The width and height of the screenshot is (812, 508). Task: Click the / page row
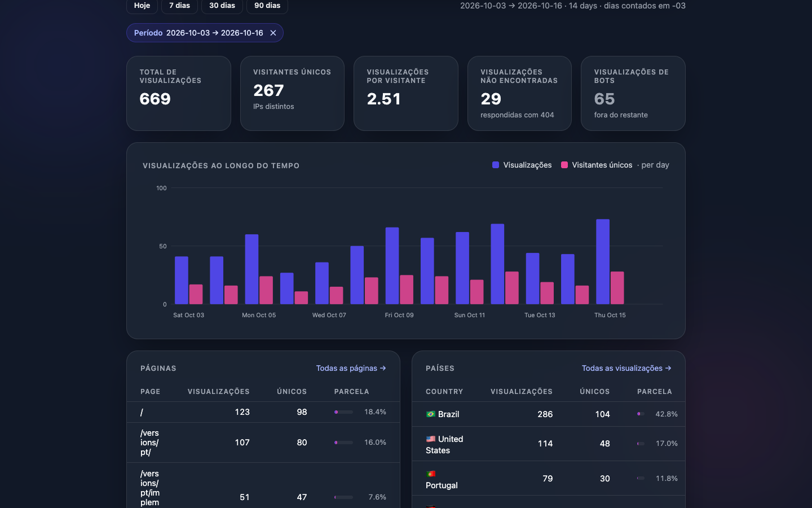(263, 412)
